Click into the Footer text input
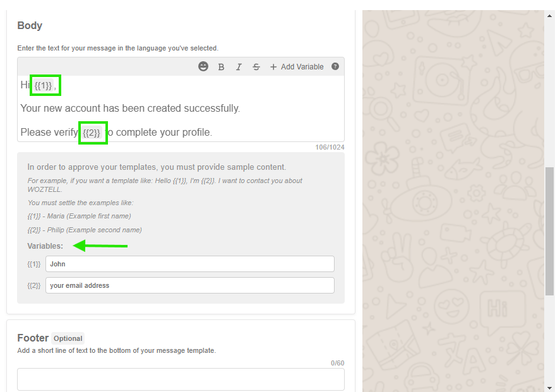The width and height of the screenshot is (560, 392). [181, 379]
